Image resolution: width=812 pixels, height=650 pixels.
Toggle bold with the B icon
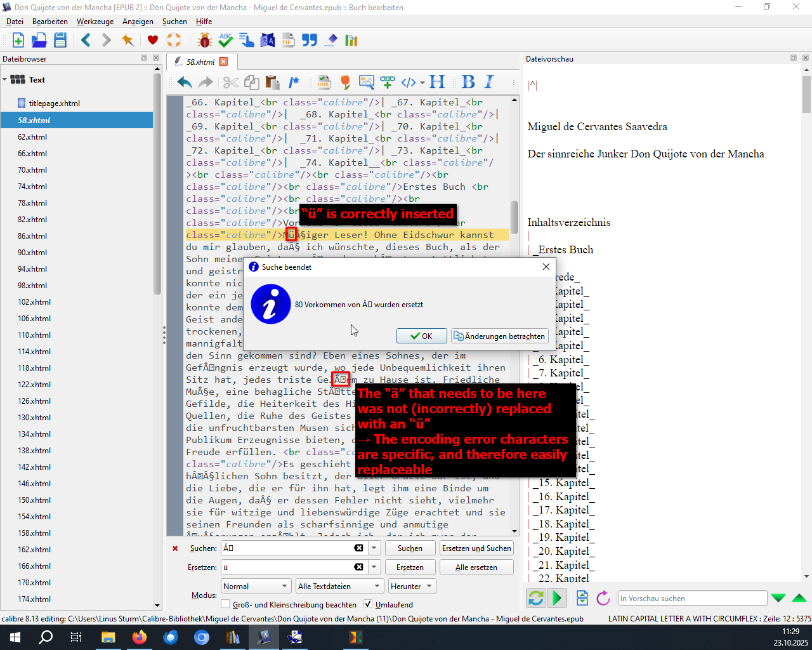coord(468,83)
